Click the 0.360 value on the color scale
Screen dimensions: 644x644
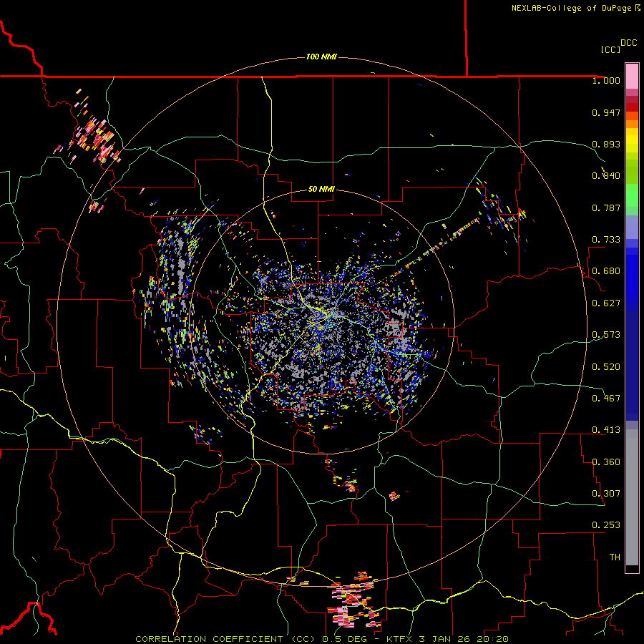click(x=606, y=462)
